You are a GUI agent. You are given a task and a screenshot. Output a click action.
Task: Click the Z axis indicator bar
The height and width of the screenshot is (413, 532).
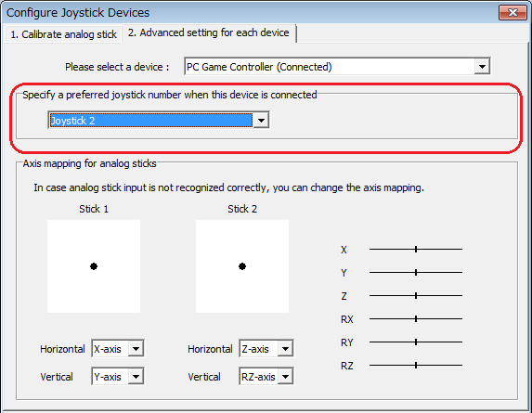[x=416, y=296]
